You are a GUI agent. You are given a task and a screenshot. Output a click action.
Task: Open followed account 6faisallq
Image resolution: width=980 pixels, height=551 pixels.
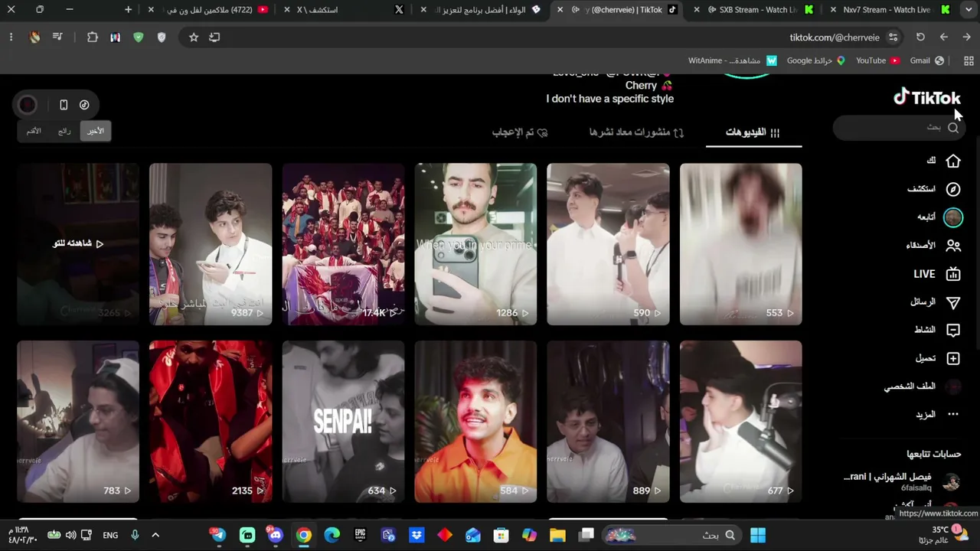(902, 482)
